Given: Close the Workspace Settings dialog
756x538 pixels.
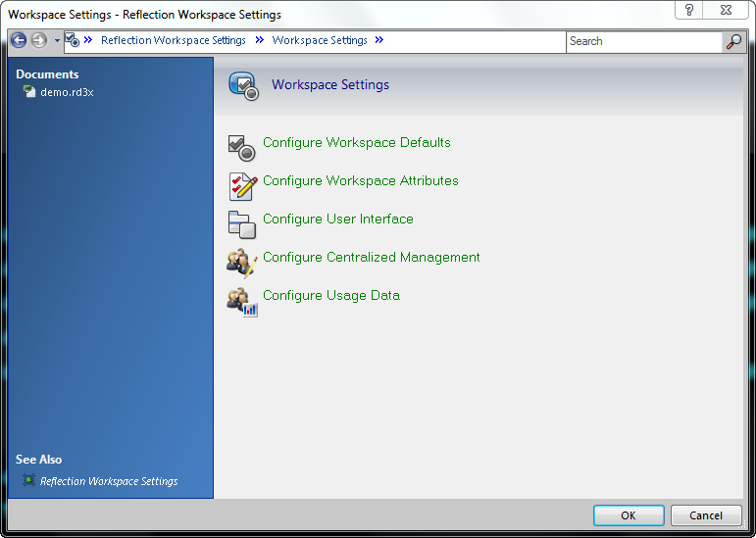Looking at the screenshot, I should click(726, 10).
